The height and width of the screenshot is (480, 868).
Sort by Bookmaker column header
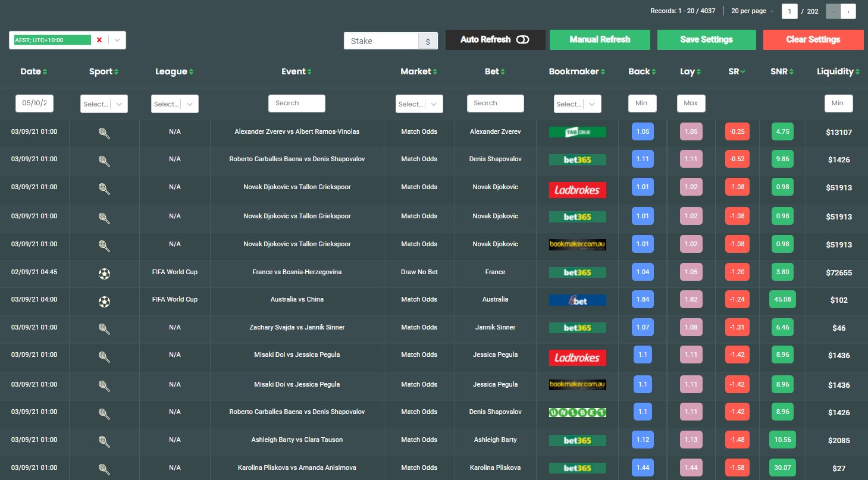577,71
